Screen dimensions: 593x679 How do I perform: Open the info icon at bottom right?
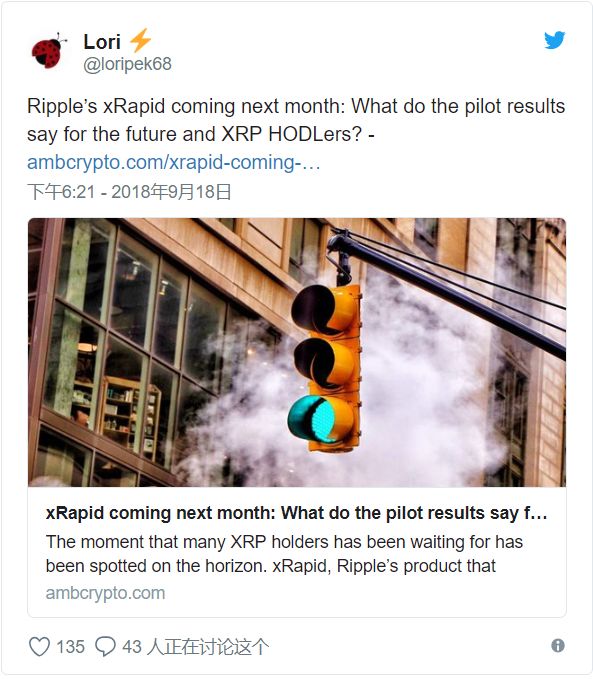[x=558, y=646]
